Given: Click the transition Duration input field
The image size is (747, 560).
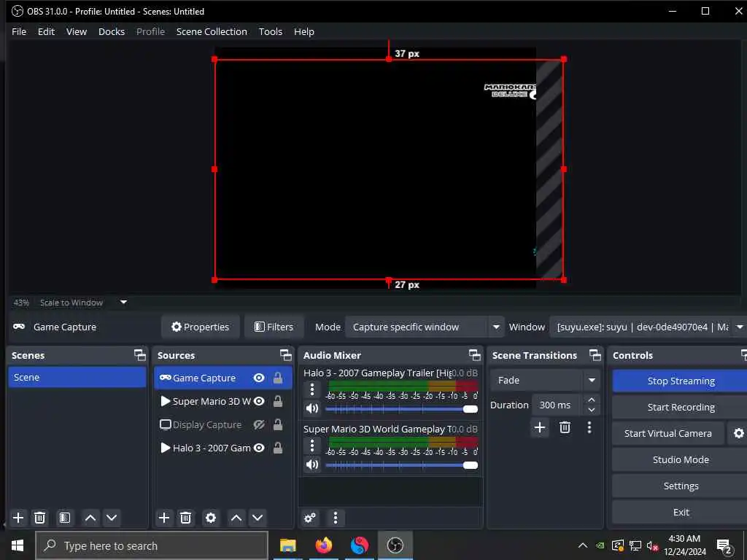Looking at the screenshot, I should pyautogui.click(x=557, y=405).
